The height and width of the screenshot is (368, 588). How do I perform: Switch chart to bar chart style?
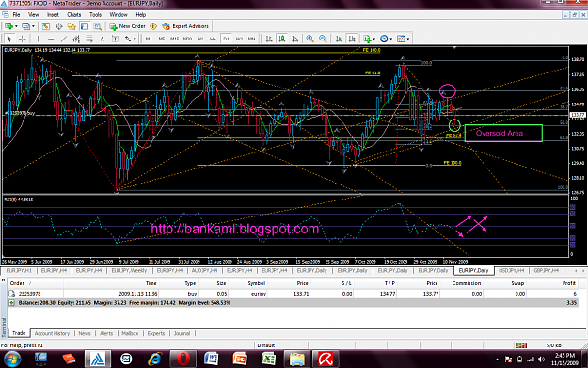pyautogui.click(x=269, y=39)
